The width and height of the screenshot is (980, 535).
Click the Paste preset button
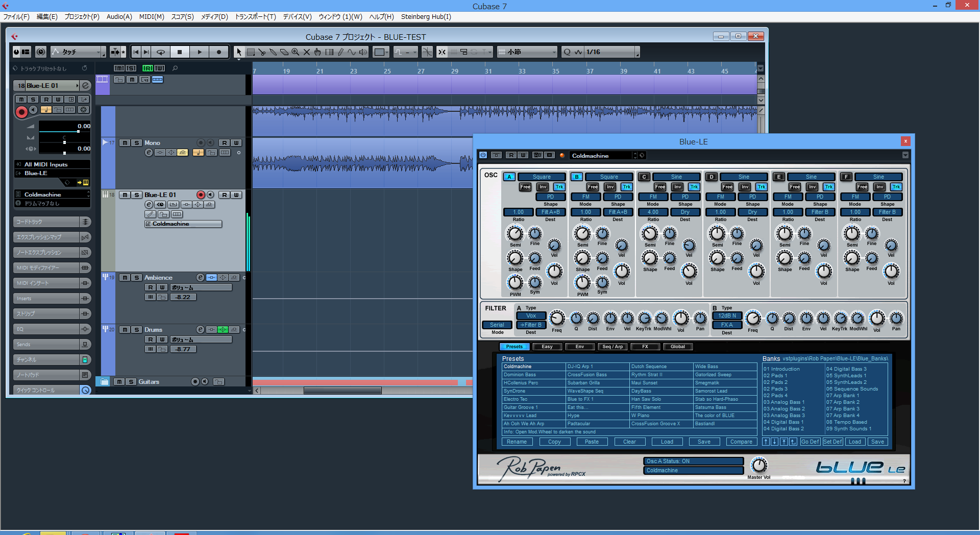(592, 442)
